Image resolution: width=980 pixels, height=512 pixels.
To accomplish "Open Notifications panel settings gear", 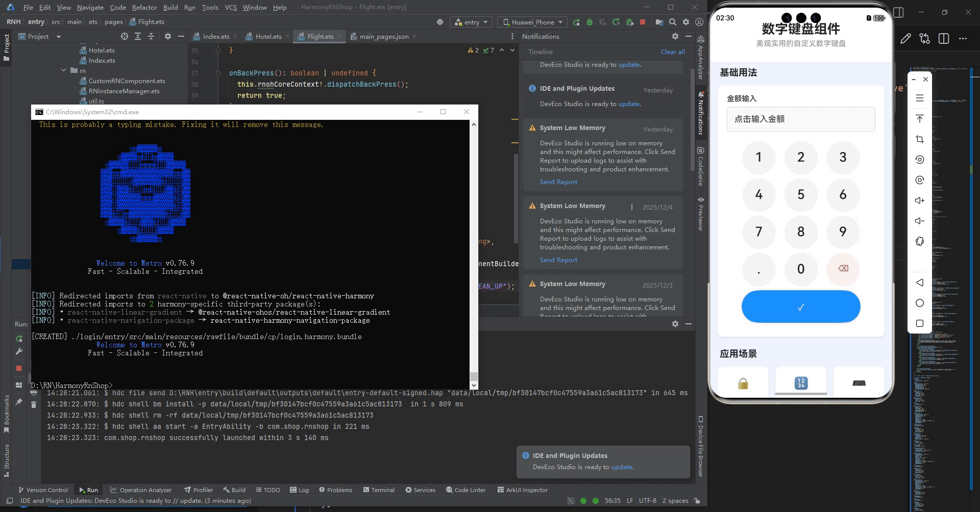I will pos(675,36).
